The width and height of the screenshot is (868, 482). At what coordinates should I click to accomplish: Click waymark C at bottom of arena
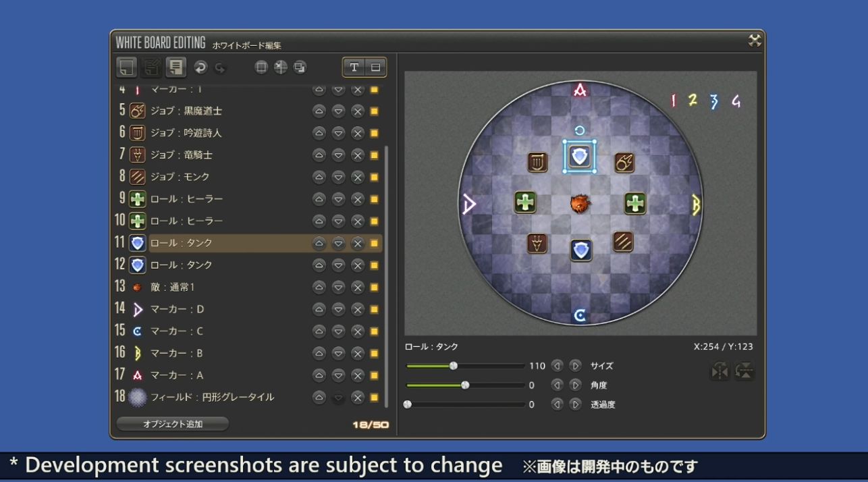click(x=580, y=315)
